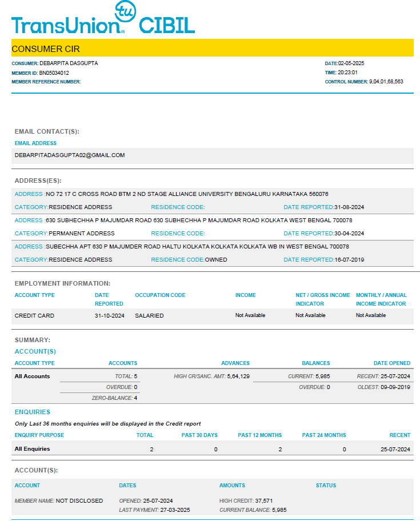Screen dimensions: 420x521
Task: Select HIGH CREDIT: 37,571 amount
Action: [x=246, y=501]
